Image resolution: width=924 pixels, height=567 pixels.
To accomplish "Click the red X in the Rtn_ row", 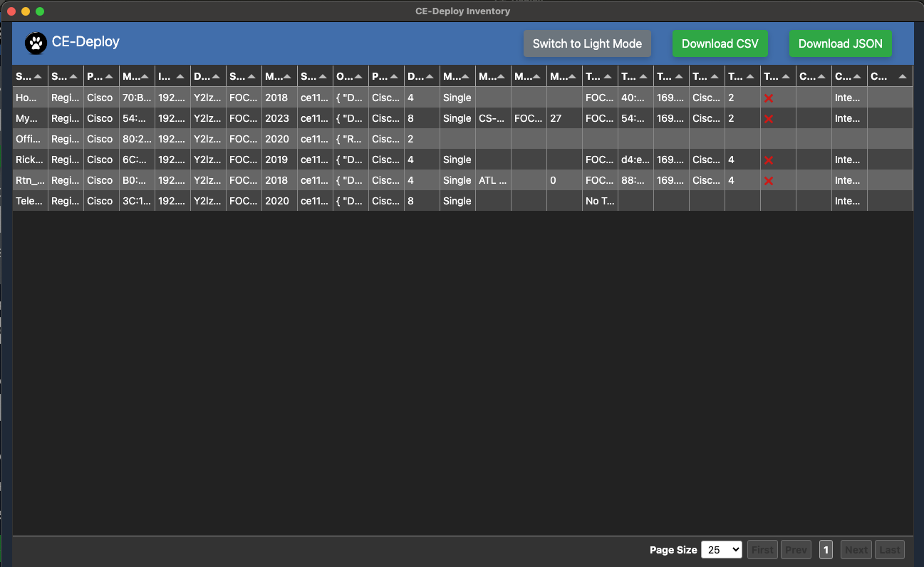I will click(x=769, y=181).
